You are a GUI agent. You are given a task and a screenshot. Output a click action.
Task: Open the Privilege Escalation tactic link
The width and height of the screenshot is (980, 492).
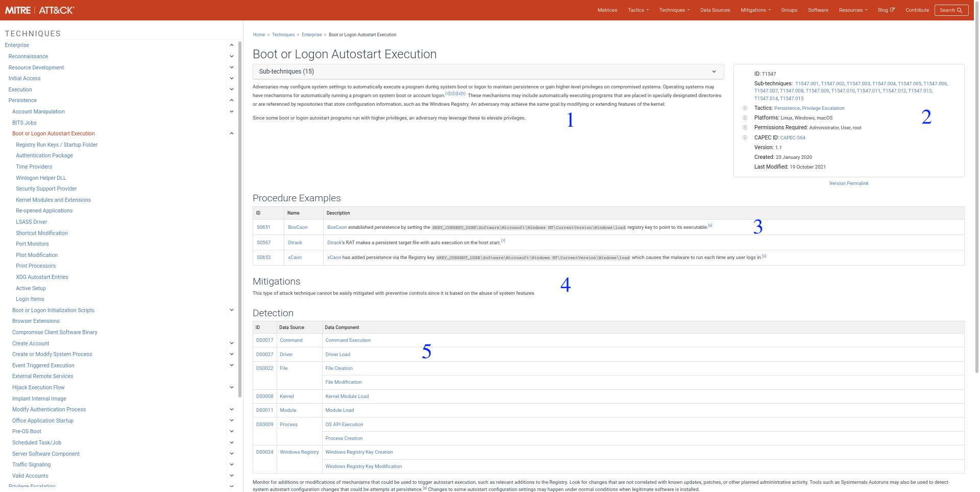pyautogui.click(x=823, y=108)
